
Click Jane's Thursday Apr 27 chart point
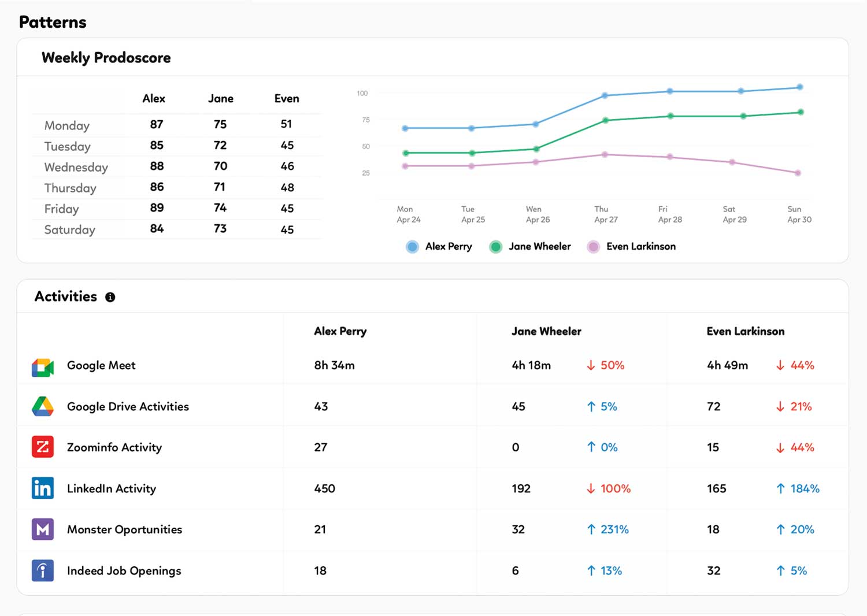pos(606,120)
